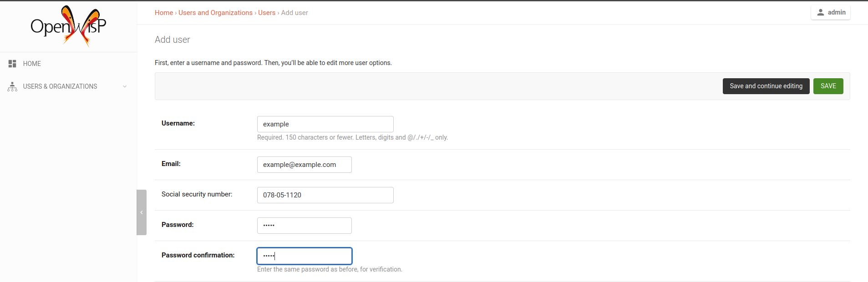Screen dimensions: 868x282
Task: Open the Users and Organizations breadcrumb
Action: tap(215, 13)
